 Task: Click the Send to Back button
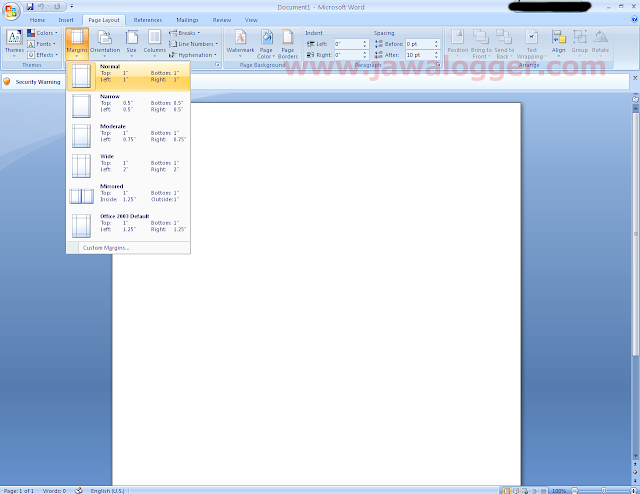point(504,43)
